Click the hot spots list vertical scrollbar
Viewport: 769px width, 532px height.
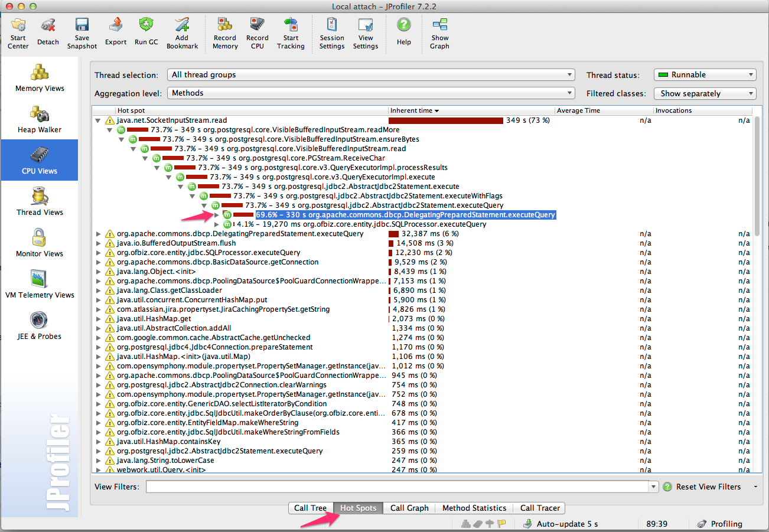pos(757,175)
